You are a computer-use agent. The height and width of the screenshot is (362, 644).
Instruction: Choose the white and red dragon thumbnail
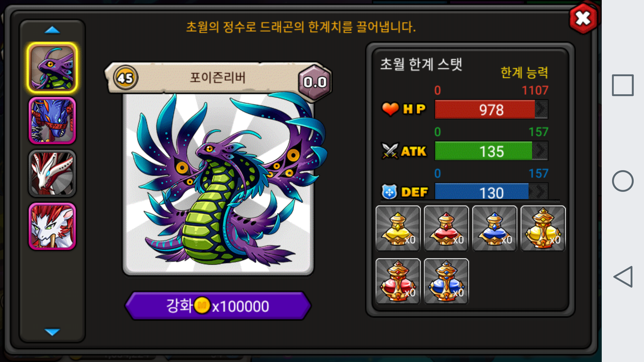tap(52, 173)
